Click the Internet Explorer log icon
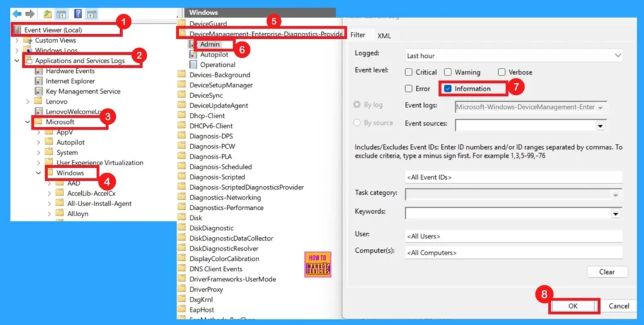 click(38, 81)
